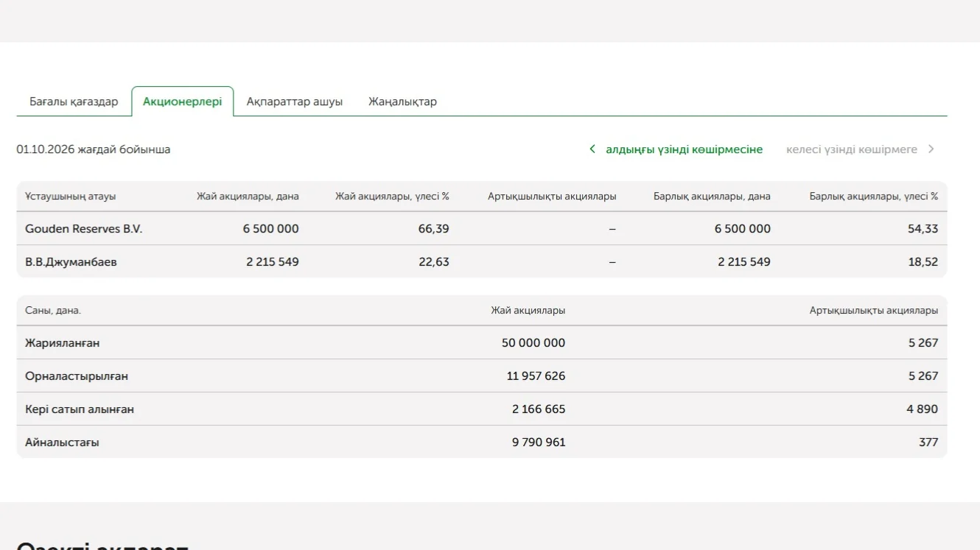980x550 pixels.
Task: Select the Акционерлері tab
Action: pos(182,102)
